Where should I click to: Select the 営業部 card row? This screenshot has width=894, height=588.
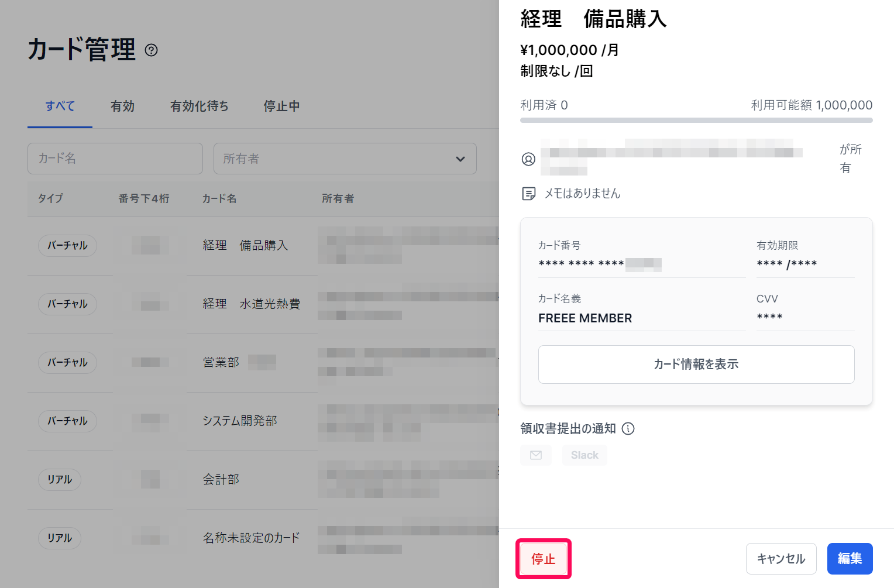(x=263, y=363)
